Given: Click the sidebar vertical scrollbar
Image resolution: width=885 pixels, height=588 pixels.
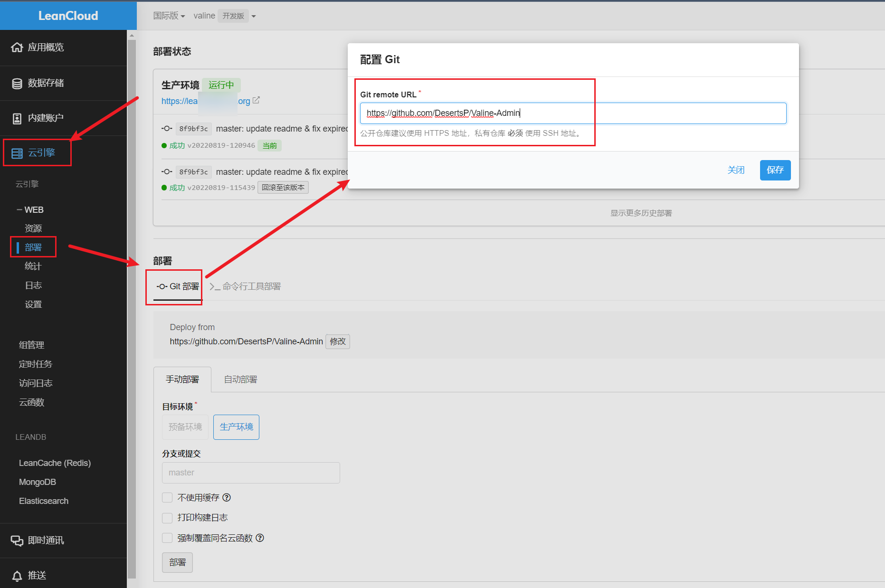Looking at the screenshot, I should tap(132, 309).
